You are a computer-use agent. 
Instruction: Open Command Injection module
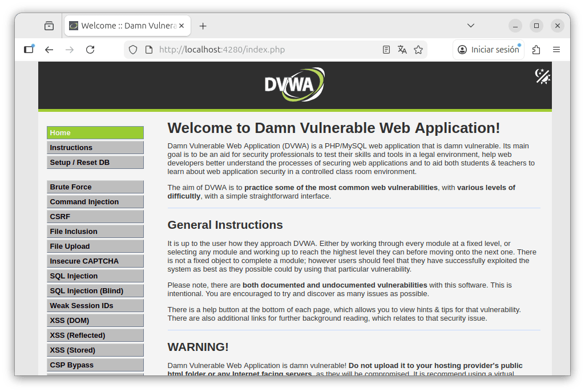click(95, 202)
